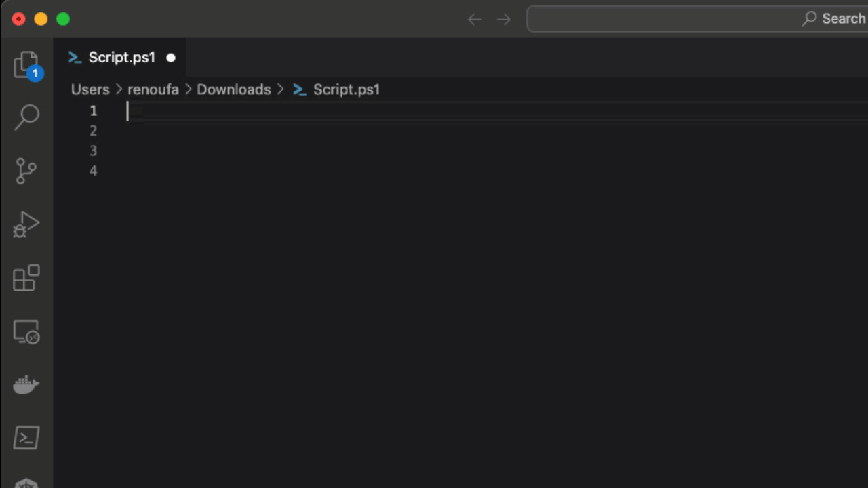Open the Docker extension view
The width and height of the screenshot is (868, 488).
27,384
